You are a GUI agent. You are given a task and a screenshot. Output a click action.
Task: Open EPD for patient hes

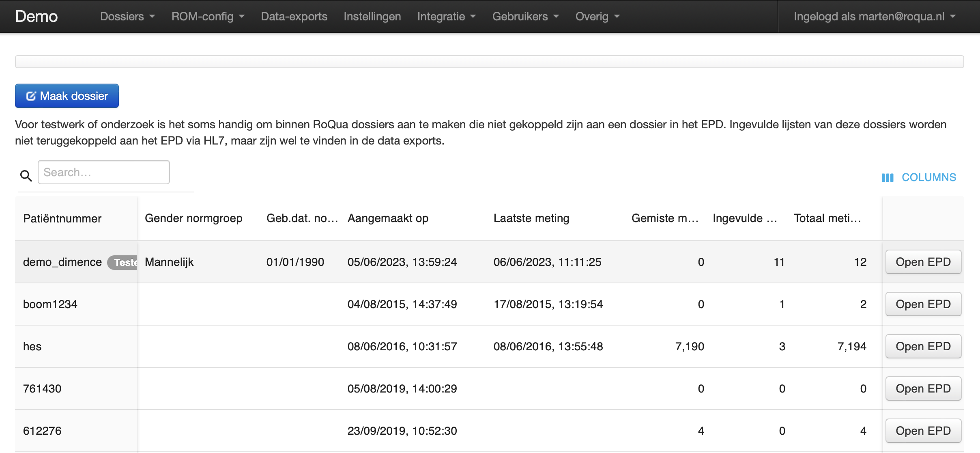[923, 346]
